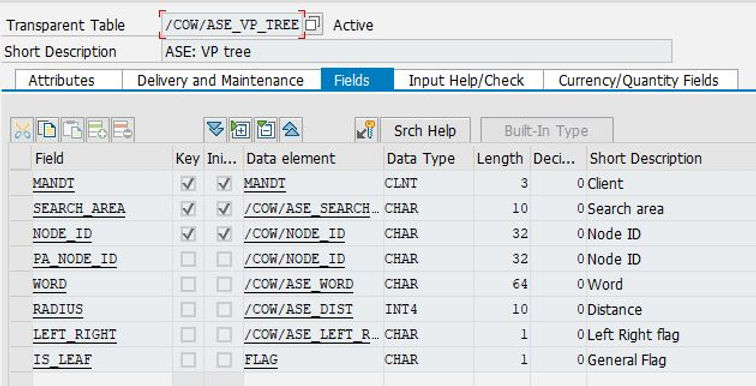Open /COW/NODE_ID data element for NODE_ID row
The width and height of the screenshot is (756, 386).
pos(295,234)
